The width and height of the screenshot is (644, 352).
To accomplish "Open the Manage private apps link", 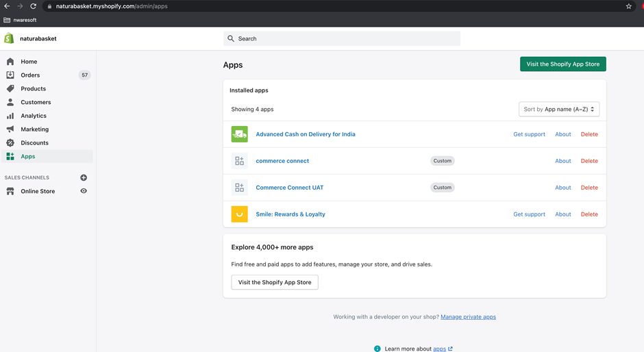I will pos(468,317).
